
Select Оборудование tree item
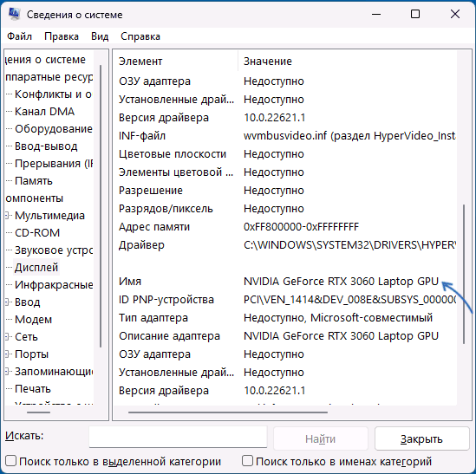[x=54, y=129]
